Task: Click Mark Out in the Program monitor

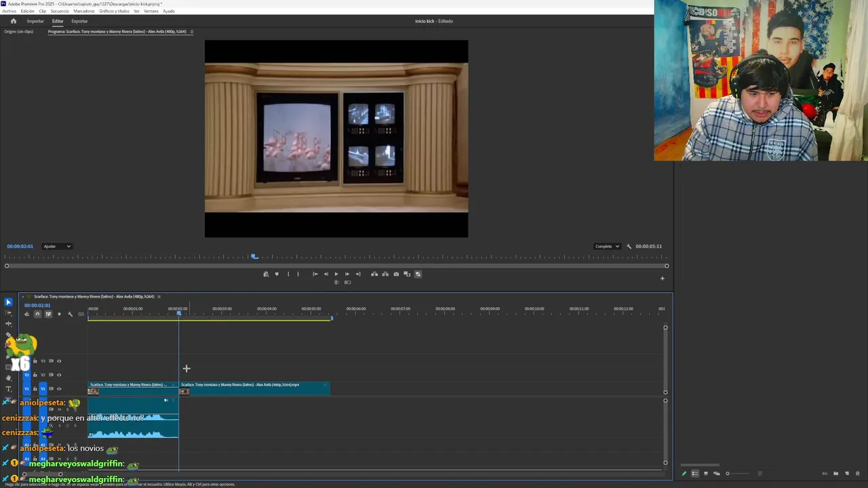Action: (298, 274)
